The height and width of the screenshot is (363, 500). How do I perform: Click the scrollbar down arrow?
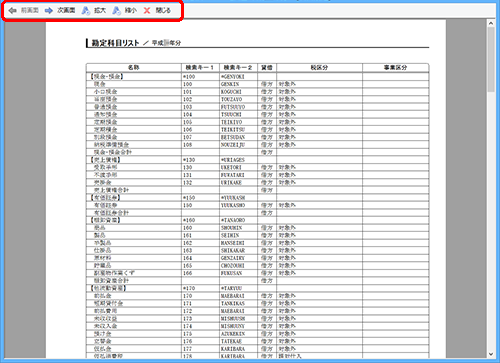click(x=491, y=354)
